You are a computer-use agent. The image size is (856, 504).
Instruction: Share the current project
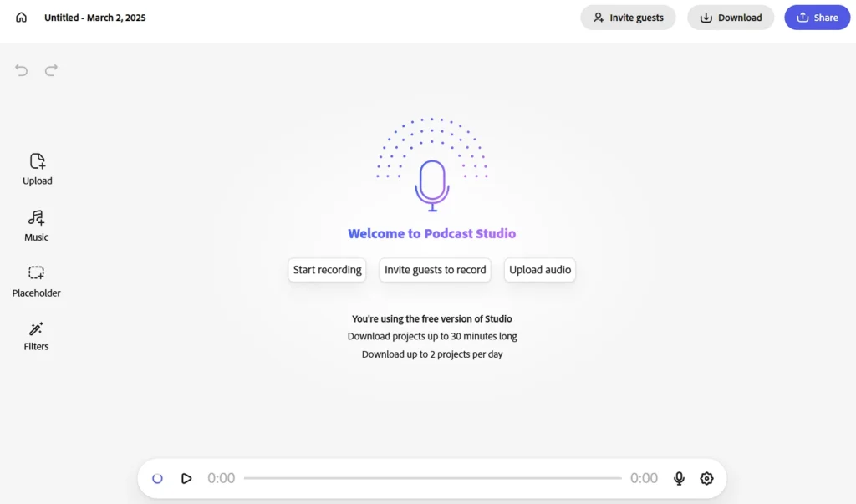tap(817, 17)
